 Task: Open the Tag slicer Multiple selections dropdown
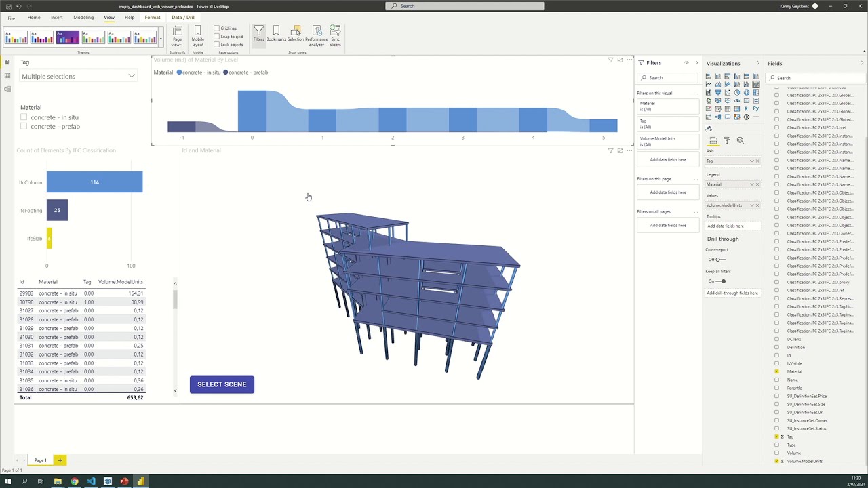coord(78,77)
